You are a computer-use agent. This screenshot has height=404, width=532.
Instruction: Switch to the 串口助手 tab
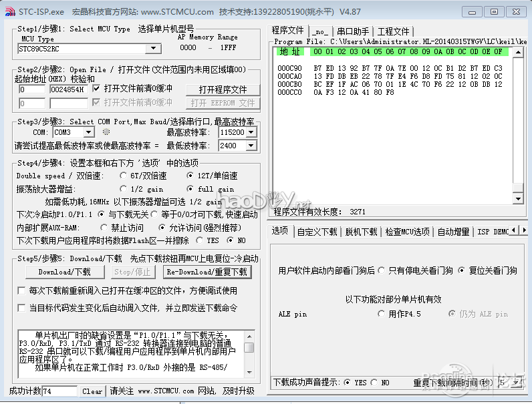pyautogui.click(x=352, y=31)
